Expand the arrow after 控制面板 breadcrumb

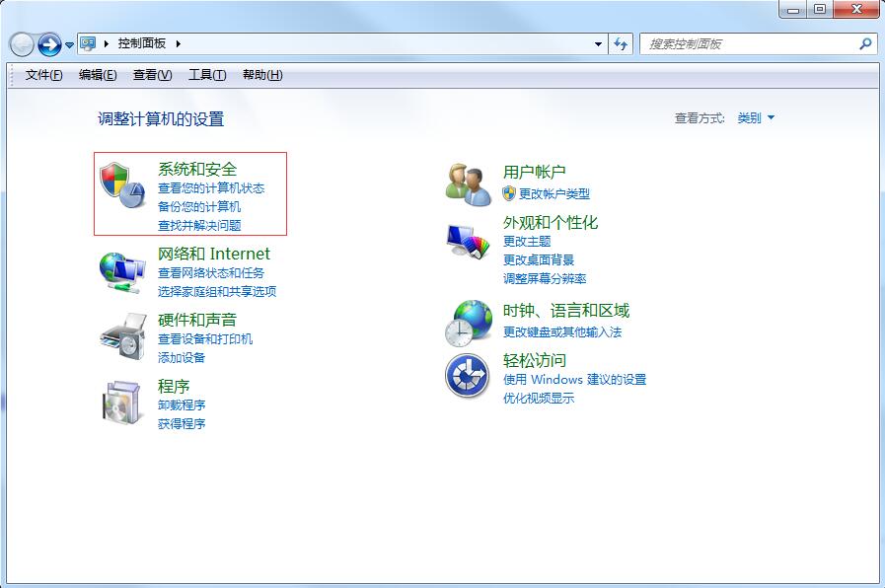[179, 43]
